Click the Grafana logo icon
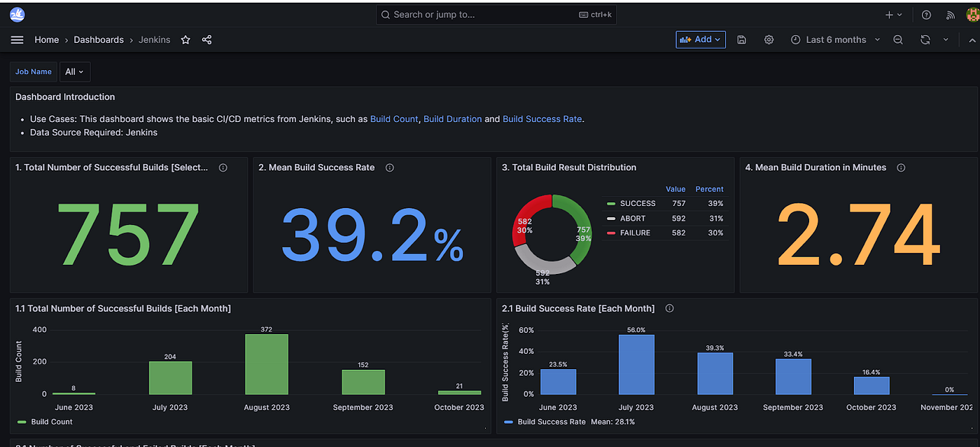Viewport: 980px width, 447px height. coord(17,15)
